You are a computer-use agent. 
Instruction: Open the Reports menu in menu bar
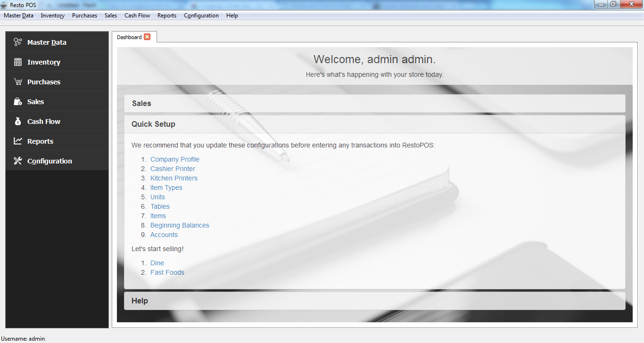tap(167, 16)
